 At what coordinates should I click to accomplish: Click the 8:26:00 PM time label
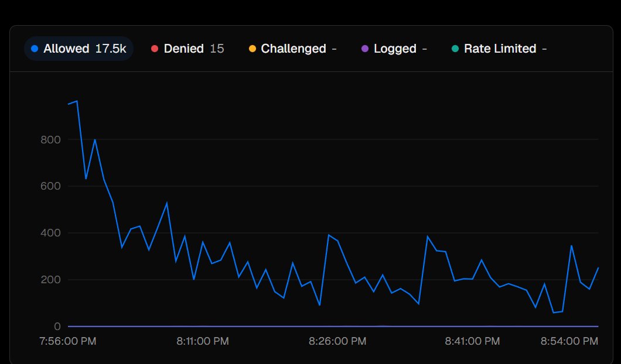[x=337, y=341]
